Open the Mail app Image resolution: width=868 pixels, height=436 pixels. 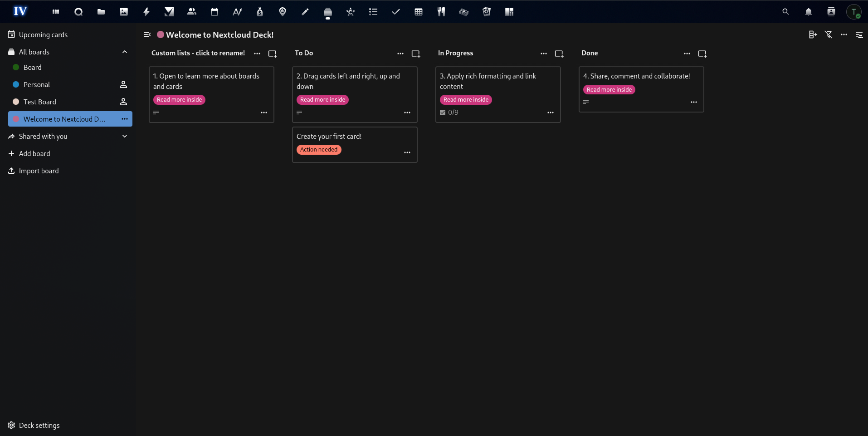pos(169,11)
